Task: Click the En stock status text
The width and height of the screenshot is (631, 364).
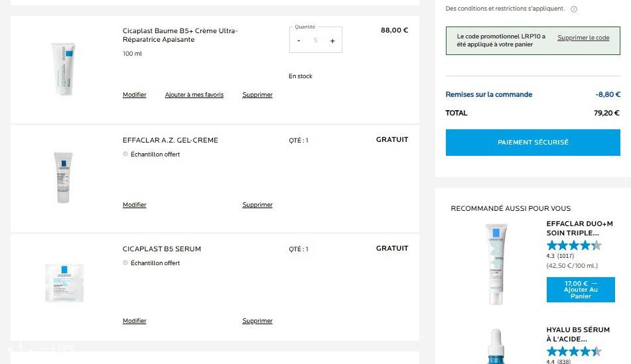Action: tap(301, 76)
